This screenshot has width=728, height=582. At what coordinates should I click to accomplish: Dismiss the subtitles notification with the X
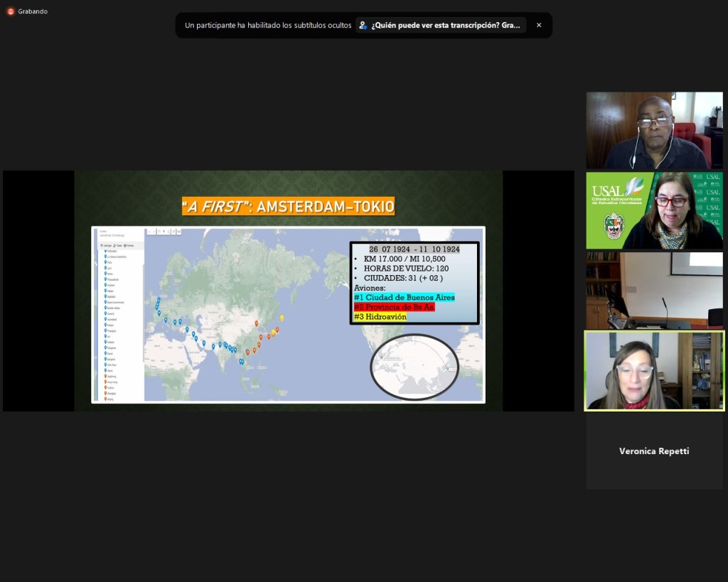[539, 25]
